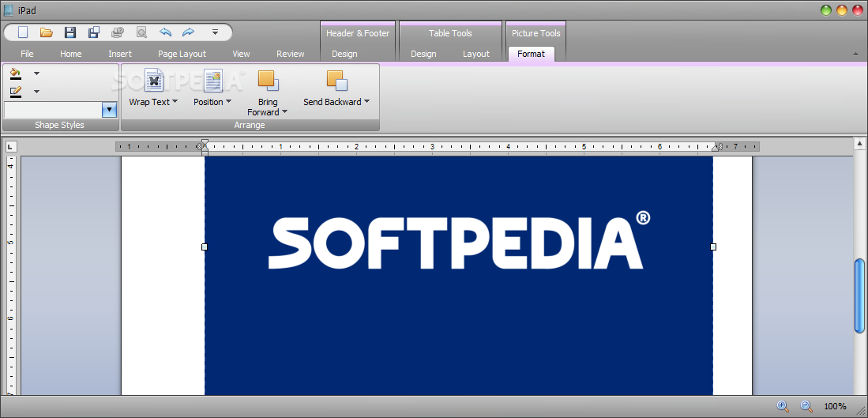Screen dimensions: 868x418
Task: Click the Shape Styles group label
Action: [60, 125]
